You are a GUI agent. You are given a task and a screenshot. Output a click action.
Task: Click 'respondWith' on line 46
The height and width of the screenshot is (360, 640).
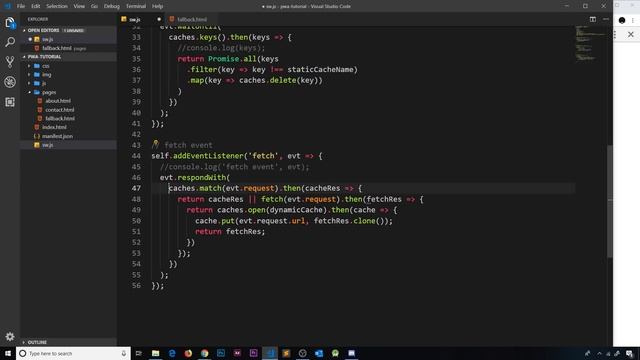[202, 178]
